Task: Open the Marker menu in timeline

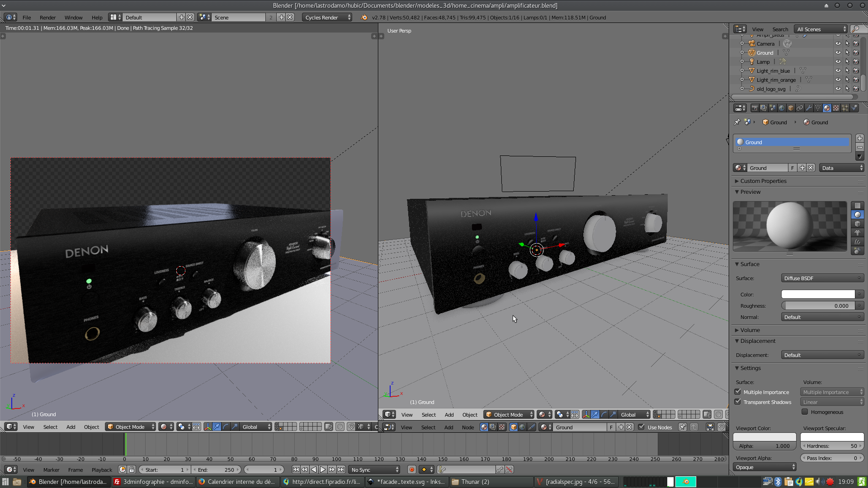Action: 51,470
